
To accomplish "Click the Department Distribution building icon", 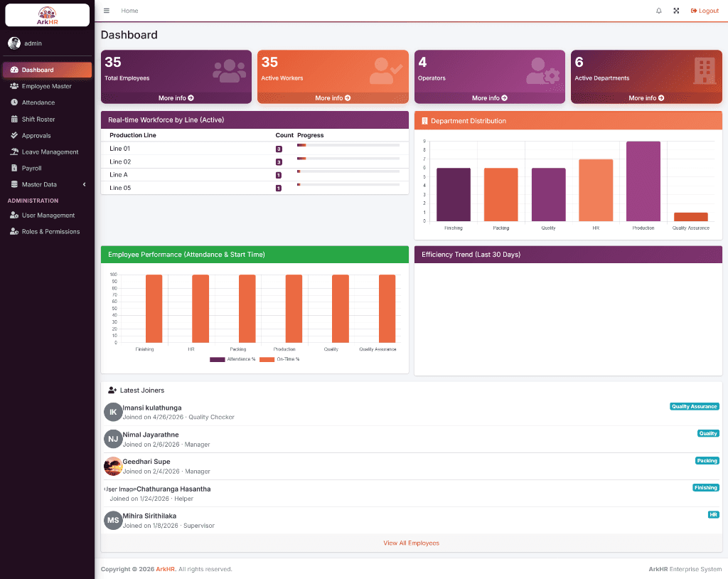I will click(x=424, y=121).
